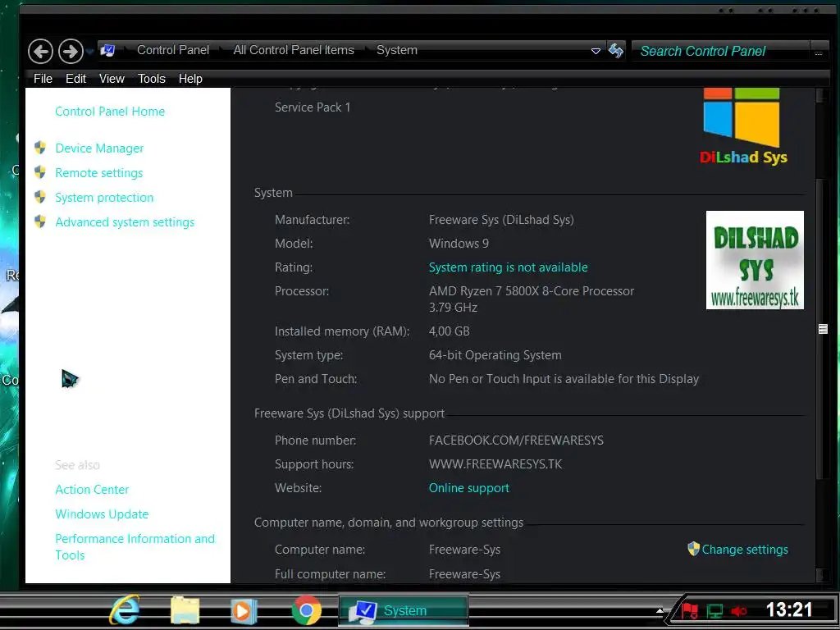Select All Control Panel Items breadcrumb

point(294,50)
